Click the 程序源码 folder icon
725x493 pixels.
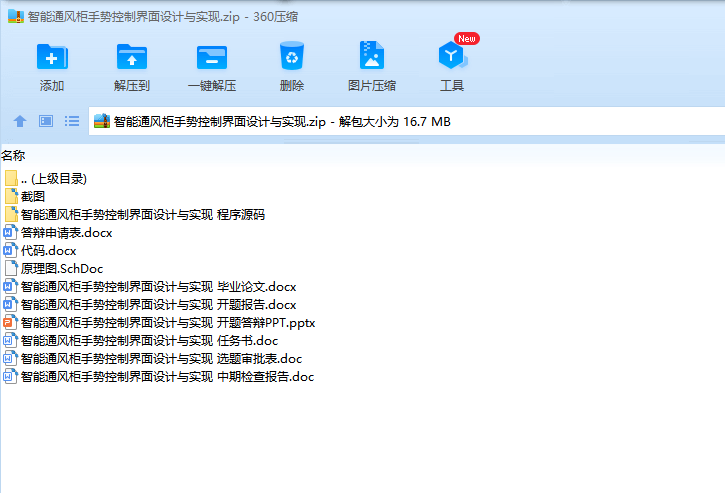pos(11,215)
